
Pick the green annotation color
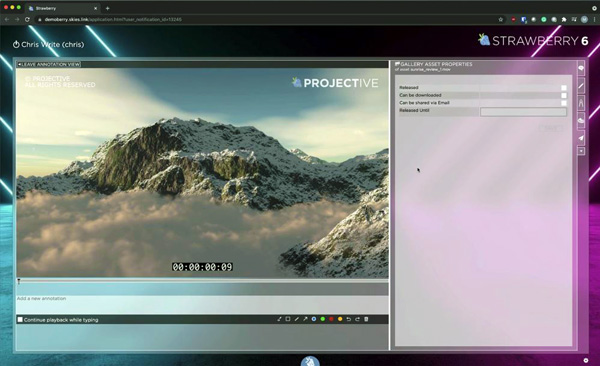[323, 319]
